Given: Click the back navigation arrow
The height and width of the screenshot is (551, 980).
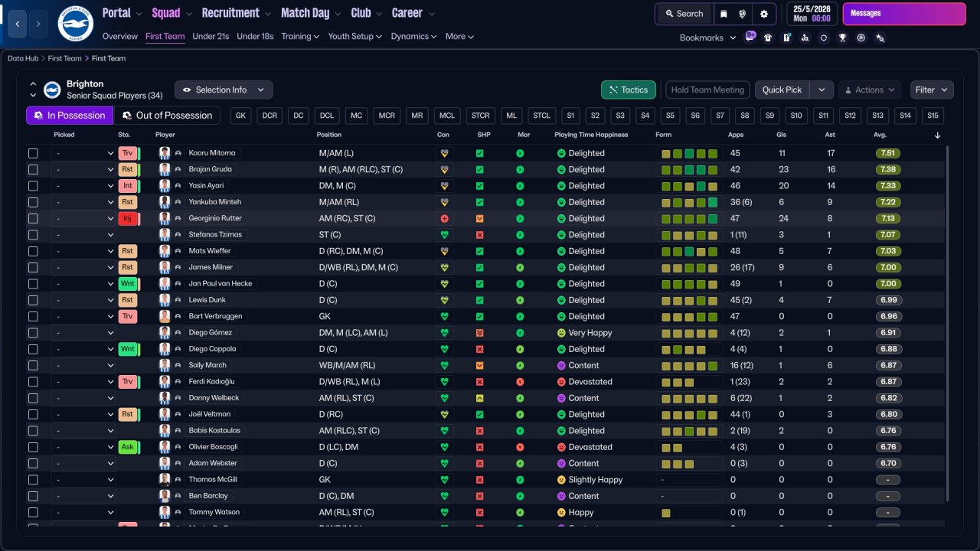Looking at the screenshot, I should (x=18, y=24).
